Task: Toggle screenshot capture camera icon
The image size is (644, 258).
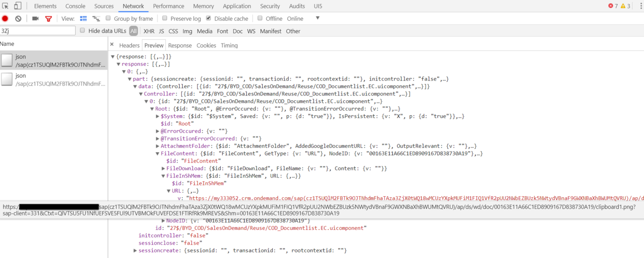Action: (35, 19)
